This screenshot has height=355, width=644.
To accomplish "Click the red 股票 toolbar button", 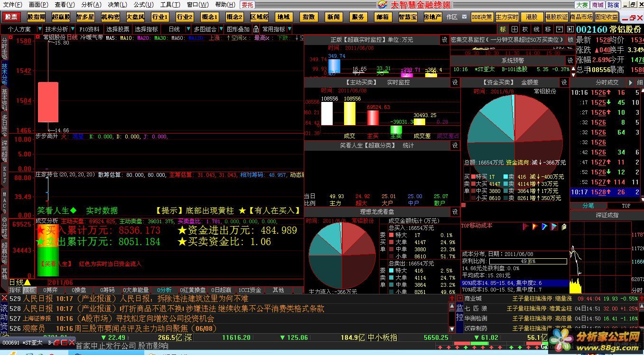I will (11, 17).
